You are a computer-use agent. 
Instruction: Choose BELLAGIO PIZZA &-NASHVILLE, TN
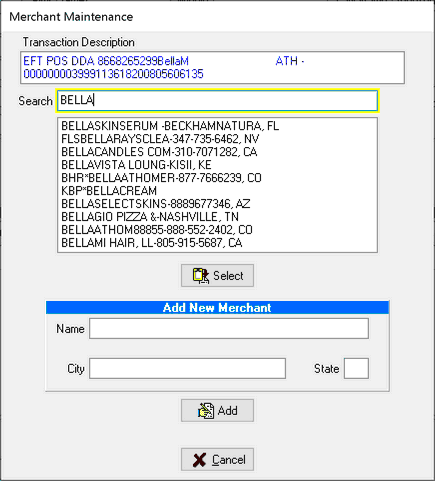click(x=217, y=217)
